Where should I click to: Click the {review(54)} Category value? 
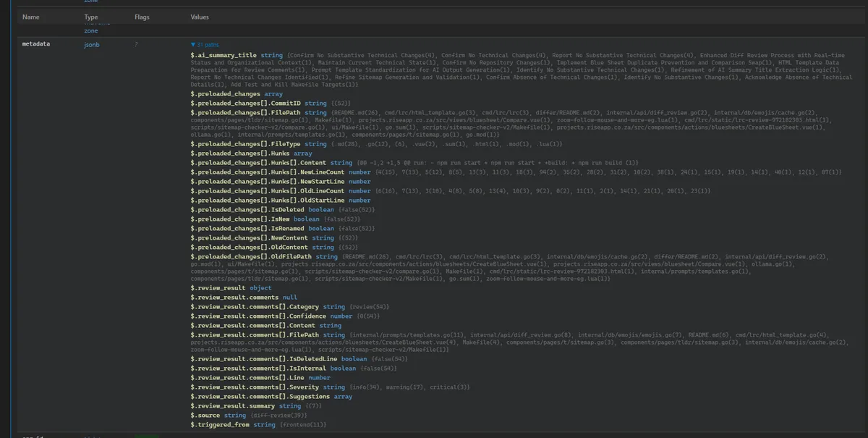(369, 307)
